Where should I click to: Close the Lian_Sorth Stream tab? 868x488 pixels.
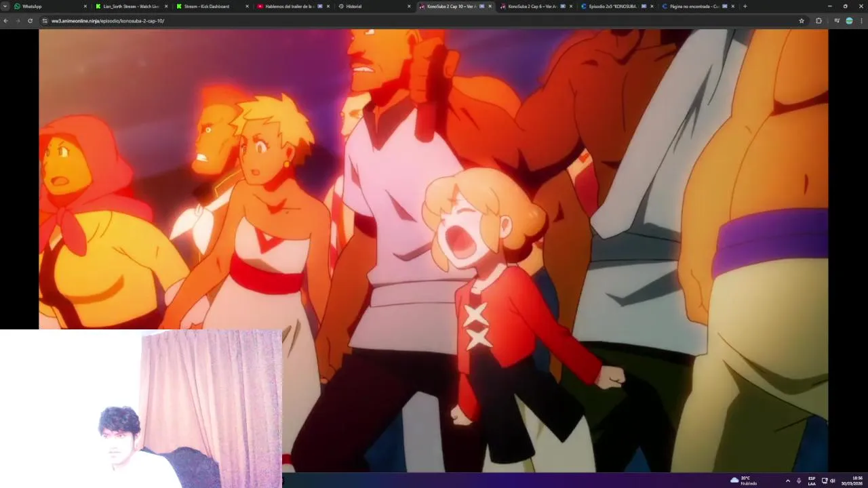click(166, 6)
